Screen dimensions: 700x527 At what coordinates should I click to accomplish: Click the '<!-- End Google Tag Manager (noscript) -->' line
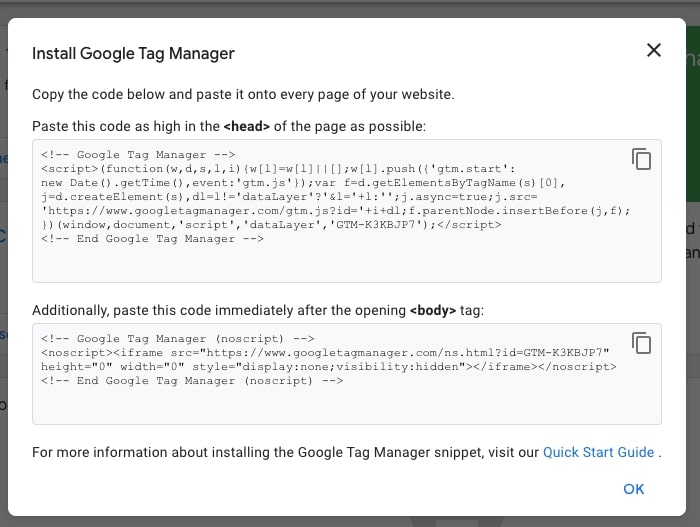click(192, 381)
